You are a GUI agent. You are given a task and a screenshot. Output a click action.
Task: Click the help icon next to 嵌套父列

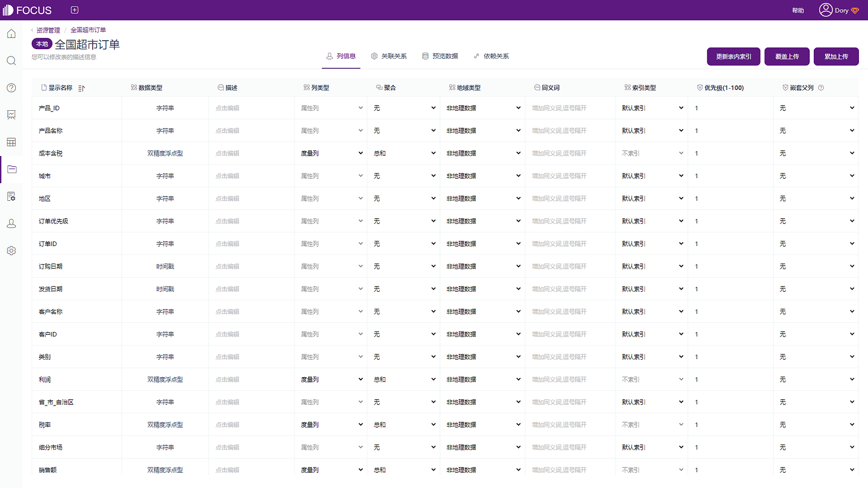point(821,88)
